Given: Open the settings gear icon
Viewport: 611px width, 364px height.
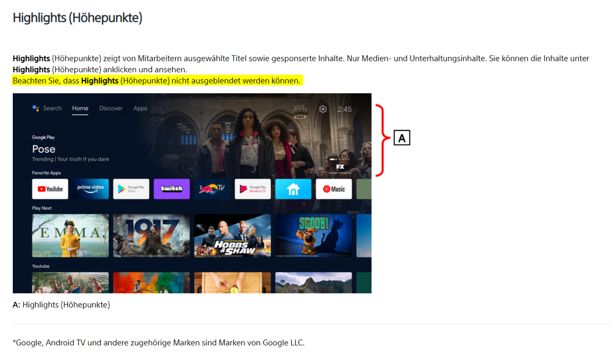Looking at the screenshot, I should [323, 109].
